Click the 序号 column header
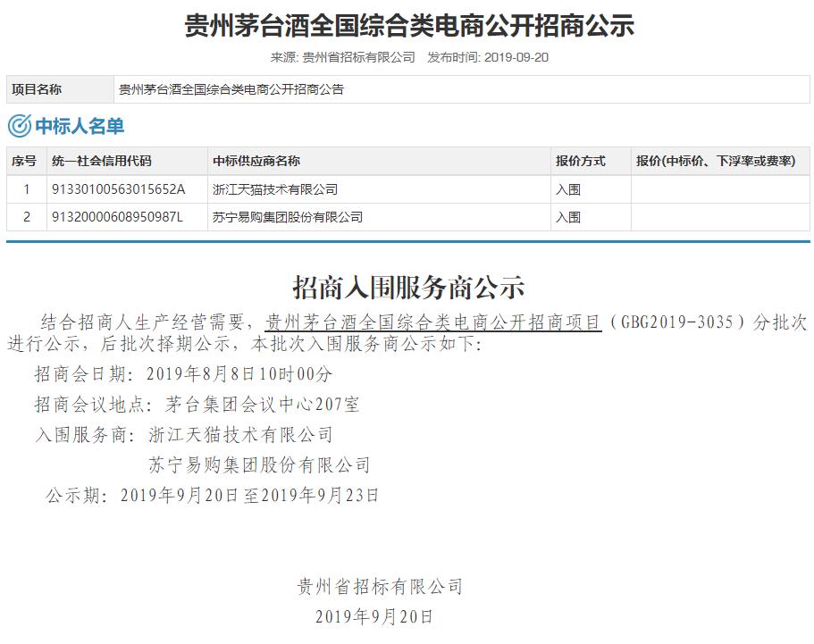The width and height of the screenshot is (814, 644). [27, 161]
